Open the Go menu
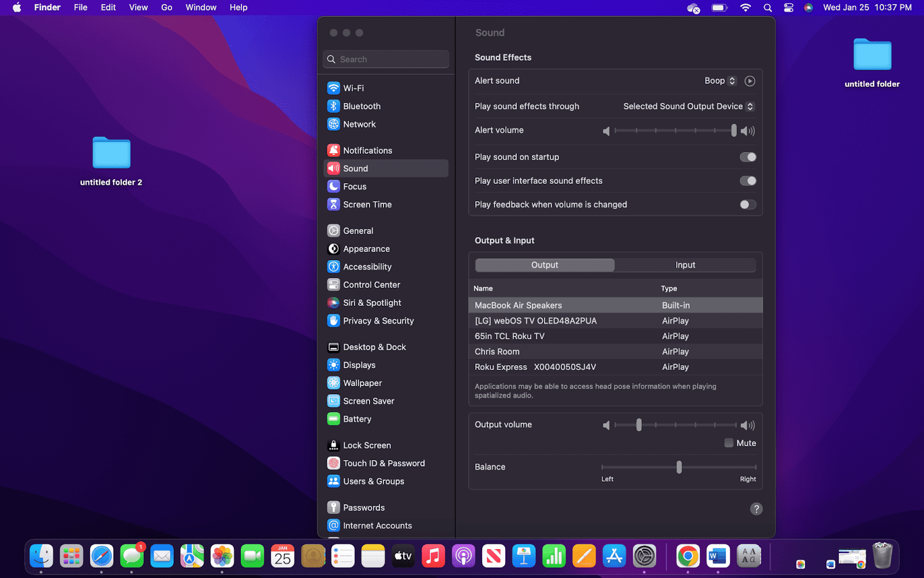Viewport: 924px width, 578px height. [166, 8]
